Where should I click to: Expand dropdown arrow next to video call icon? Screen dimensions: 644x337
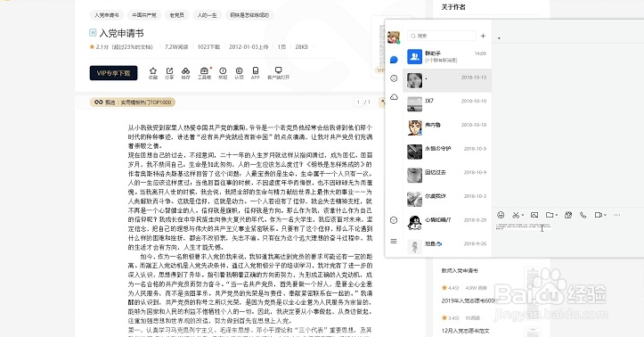[605, 216]
